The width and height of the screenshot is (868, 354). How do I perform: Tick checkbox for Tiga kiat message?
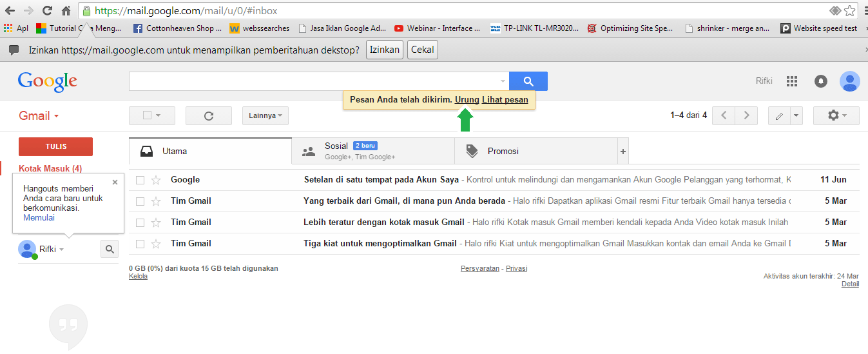140,244
